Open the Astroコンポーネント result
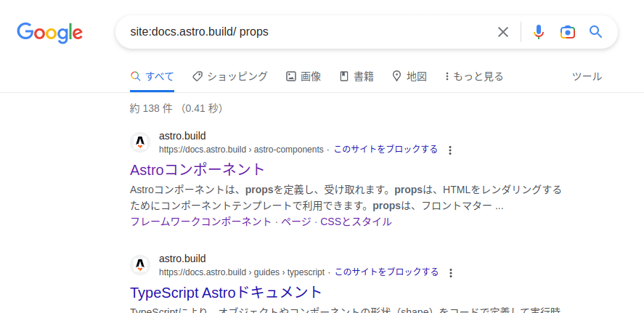 click(198, 169)
